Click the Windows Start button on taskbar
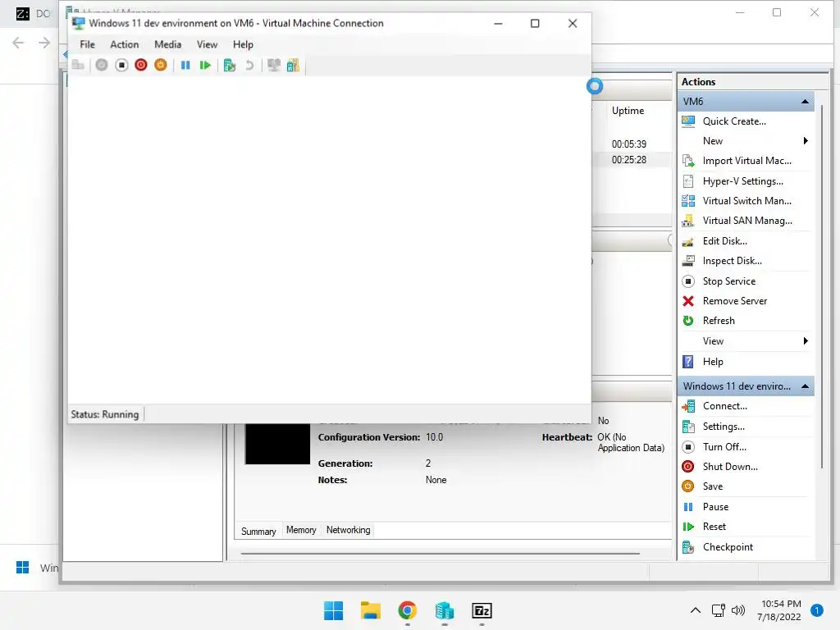 333,610
